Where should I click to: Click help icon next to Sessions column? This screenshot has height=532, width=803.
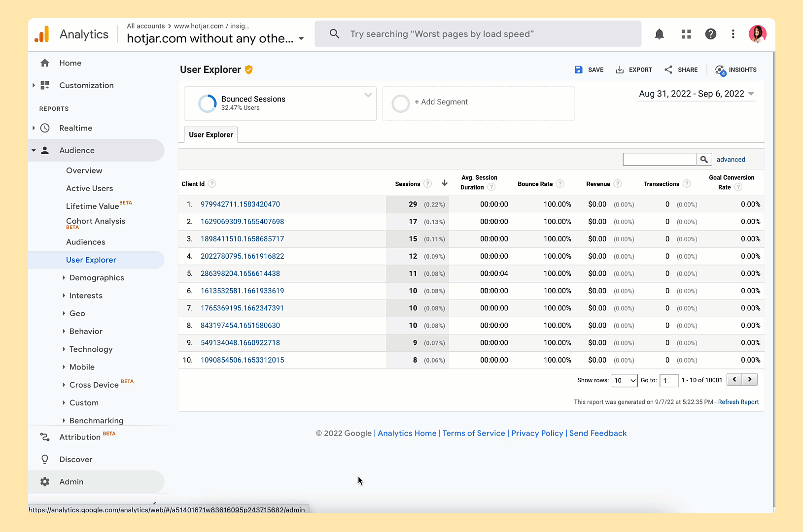[x=428, y=184]
